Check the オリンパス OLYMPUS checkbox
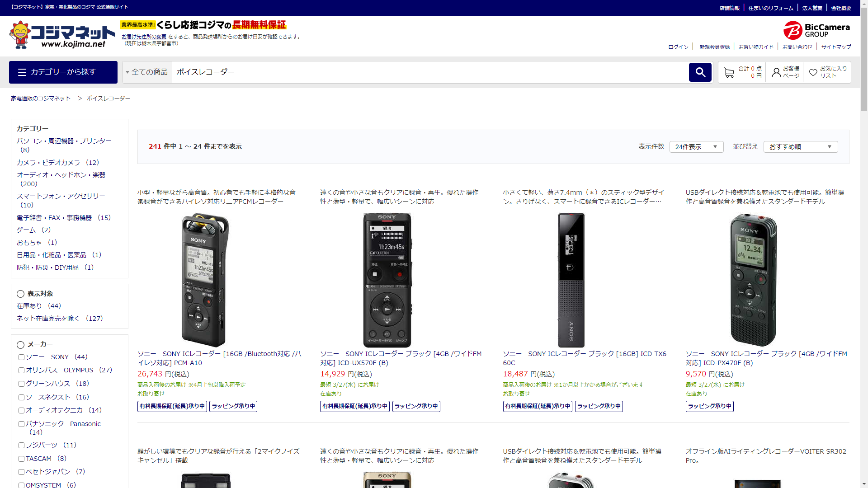Viewport: 868px width, 488px height. (21, 371)
